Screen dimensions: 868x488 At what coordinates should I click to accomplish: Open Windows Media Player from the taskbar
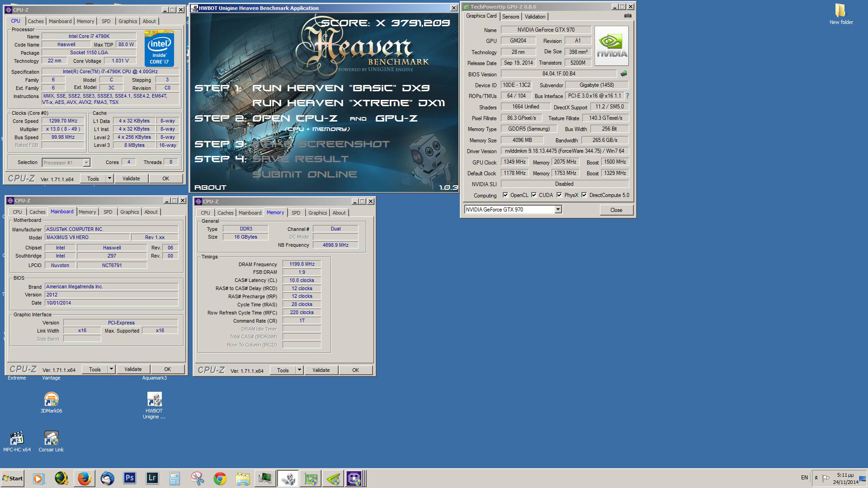coord(38,478)
